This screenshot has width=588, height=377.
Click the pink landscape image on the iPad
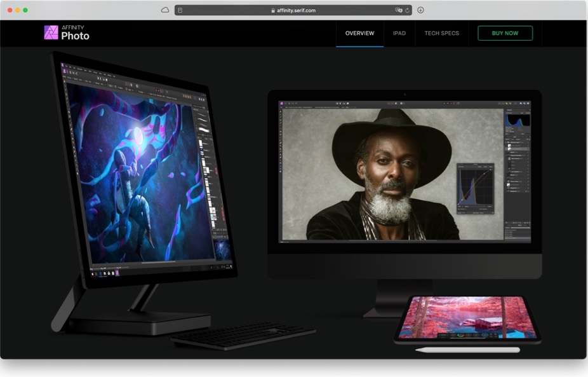(x=467, y=317)
